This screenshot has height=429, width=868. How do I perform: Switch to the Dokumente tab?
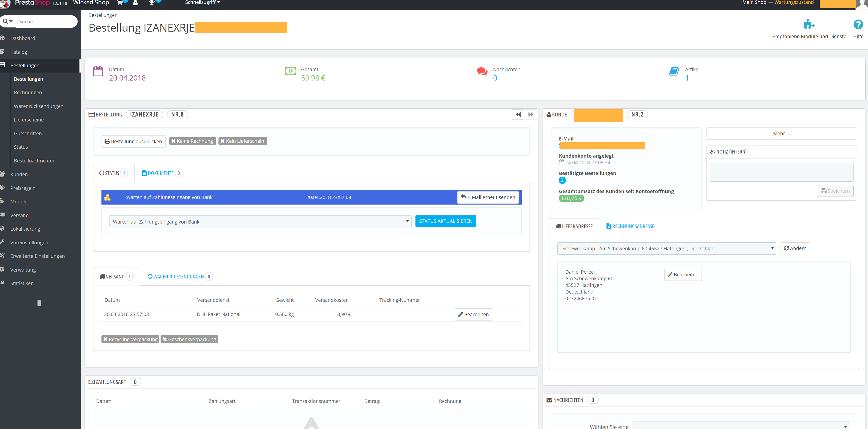tap(161, 173)
